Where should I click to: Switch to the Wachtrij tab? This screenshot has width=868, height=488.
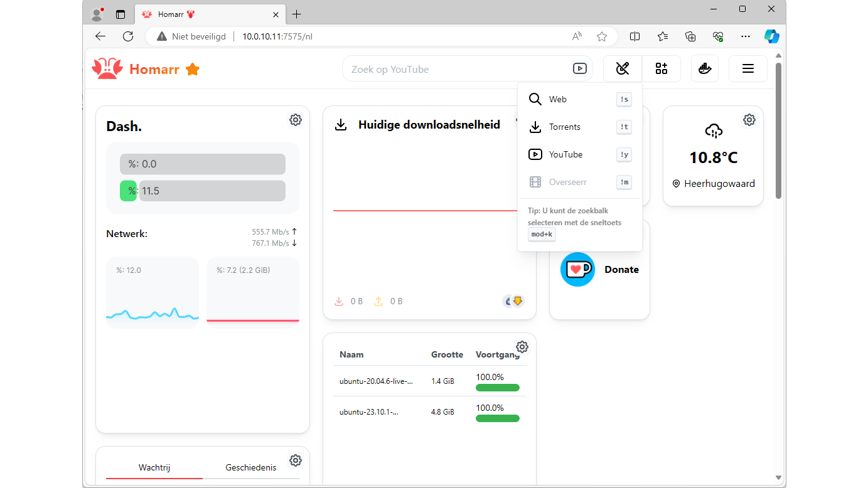pos(154,467)
